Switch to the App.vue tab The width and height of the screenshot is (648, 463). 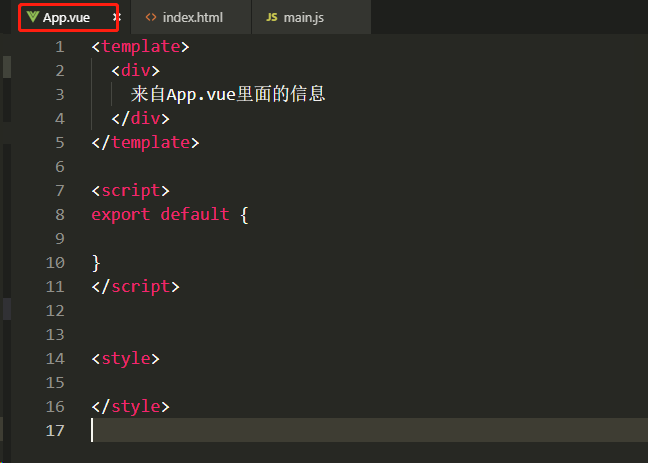click(69, 17)
